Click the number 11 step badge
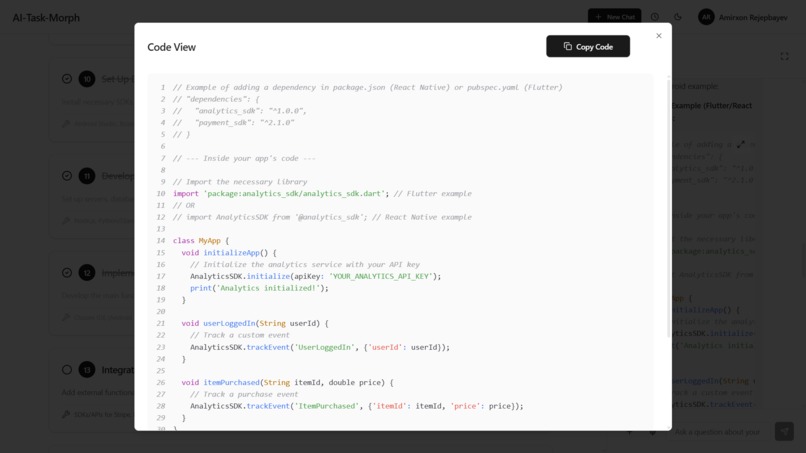The image size is (806, 453). coord(87,176)
